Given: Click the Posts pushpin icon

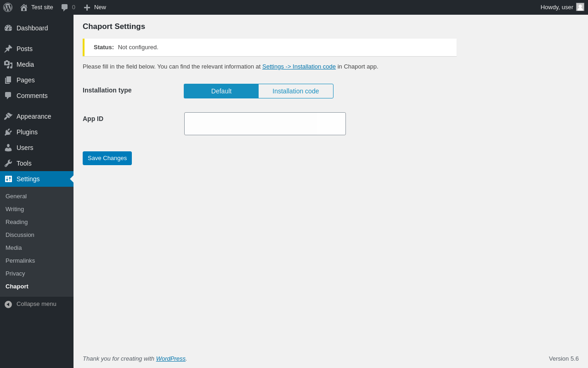Looking at the screenshot, I should (x=8, y=49).
